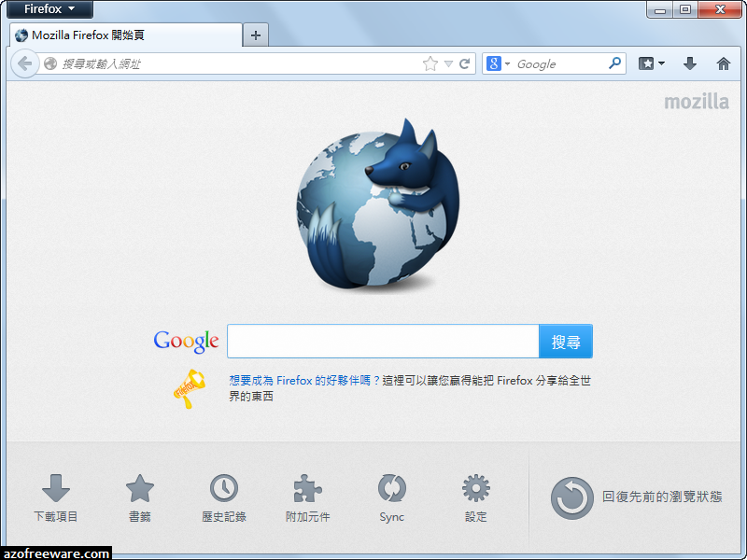This screenshot has width=747, height=560.
Task: Click the Firefox megaphone snippet icon
Action: coord(190,388)
